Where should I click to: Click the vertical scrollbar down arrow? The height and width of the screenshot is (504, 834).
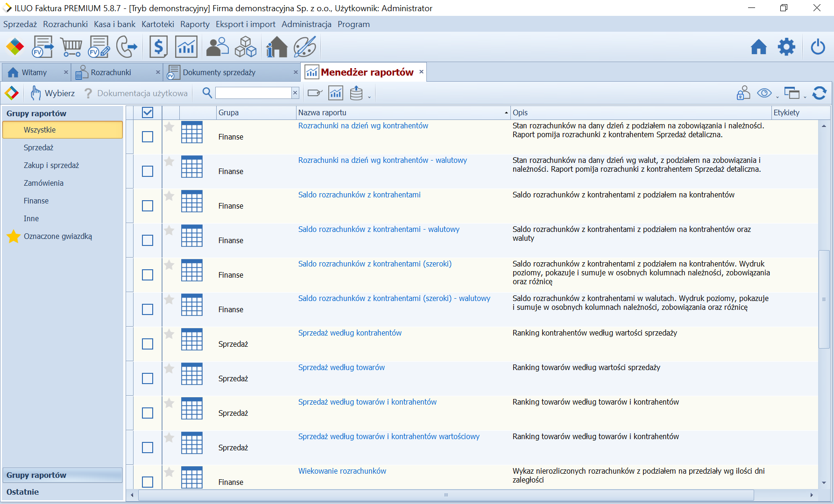824,483
